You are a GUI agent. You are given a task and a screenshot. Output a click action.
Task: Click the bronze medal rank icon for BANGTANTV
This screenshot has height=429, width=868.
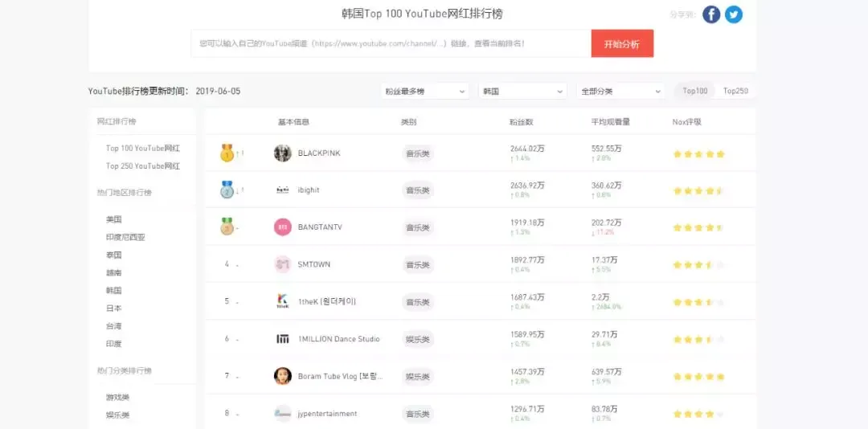coord(227,227)
